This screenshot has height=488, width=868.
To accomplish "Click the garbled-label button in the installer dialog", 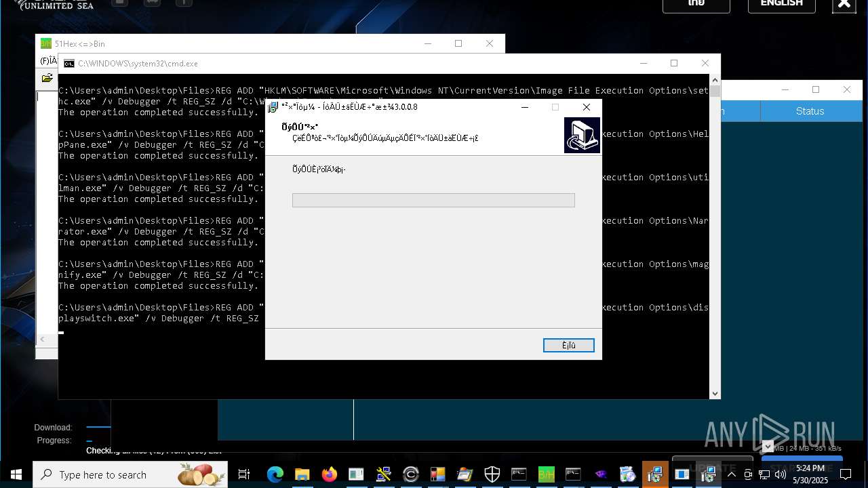I will (x=568, y=346).
